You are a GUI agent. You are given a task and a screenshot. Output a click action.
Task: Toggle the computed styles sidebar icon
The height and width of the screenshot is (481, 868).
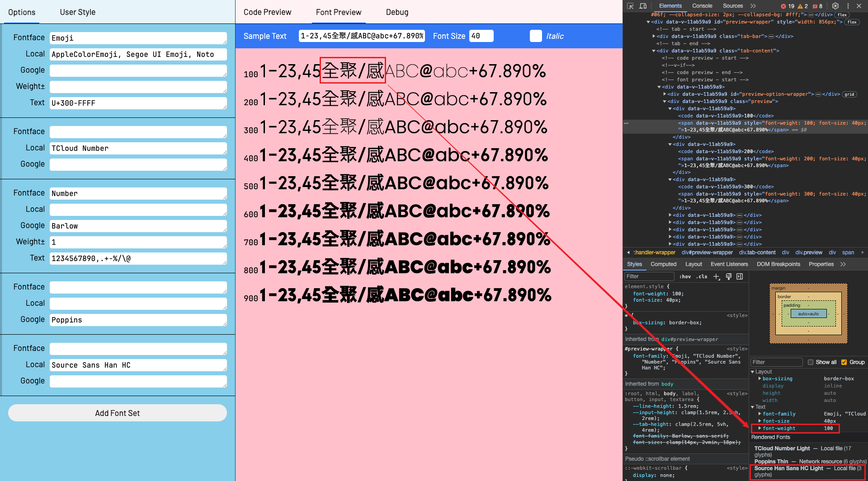[740, 276]
